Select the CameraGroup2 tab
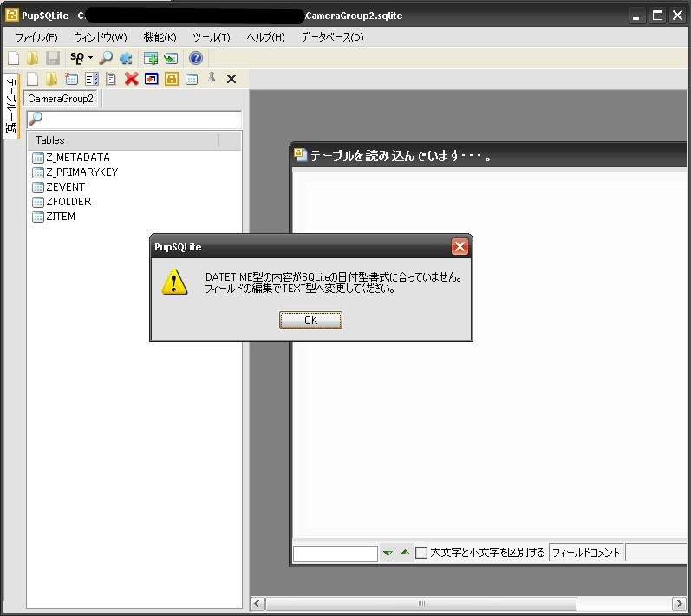 tap(61, 98)
